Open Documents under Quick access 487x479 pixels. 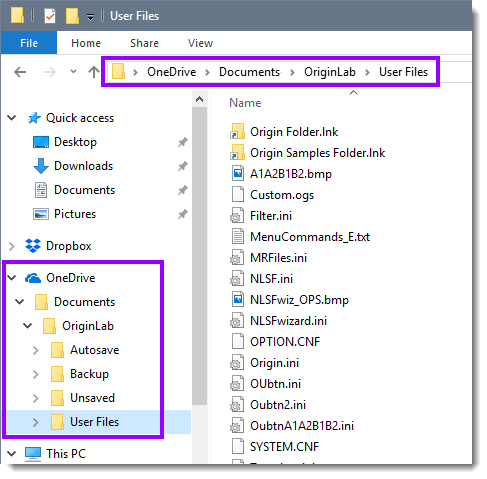[x=84, y=190]
